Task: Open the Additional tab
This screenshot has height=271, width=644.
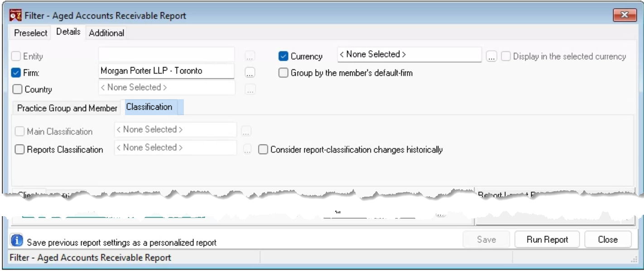Action: pos(106,33)
